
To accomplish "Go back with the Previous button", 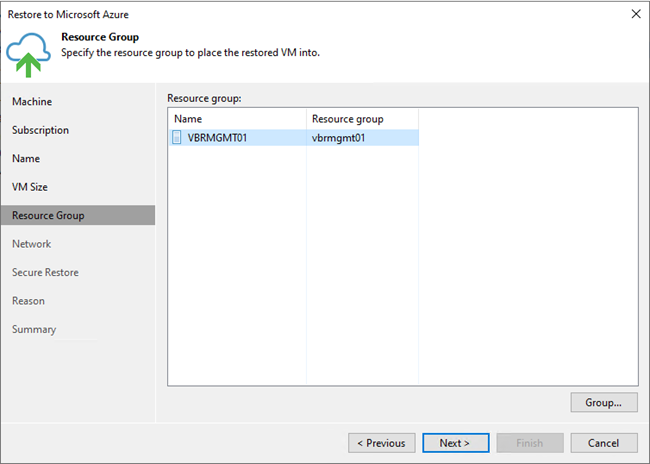I will 381,443.
